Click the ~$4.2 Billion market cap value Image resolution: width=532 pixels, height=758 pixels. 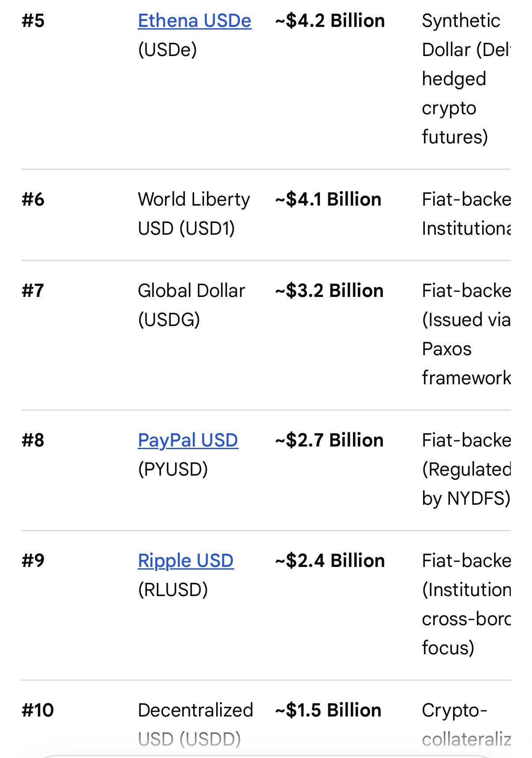click(330, 21)
